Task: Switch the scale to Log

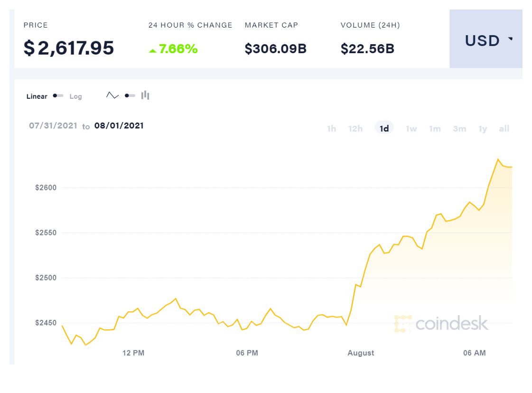Action: coord(75,96)
